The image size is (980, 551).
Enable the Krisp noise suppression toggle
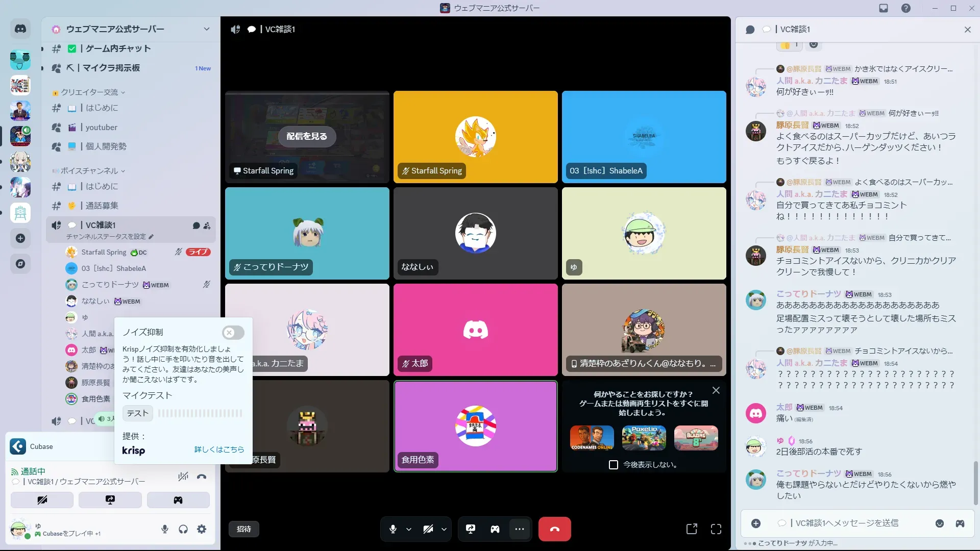pyautogui.click(x=233, y=333)
